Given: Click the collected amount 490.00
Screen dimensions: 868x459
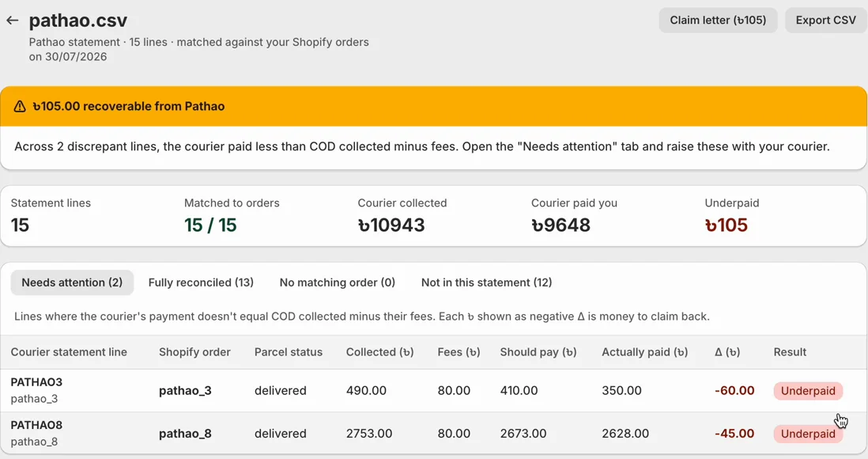Looking at the screenshot, I should tap(367, 391).
